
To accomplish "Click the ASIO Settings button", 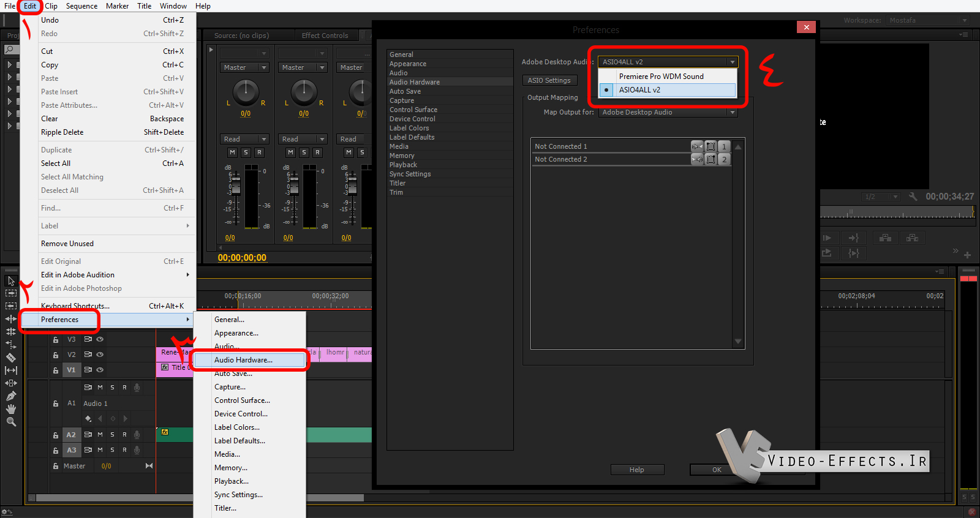I will (549, 80).
